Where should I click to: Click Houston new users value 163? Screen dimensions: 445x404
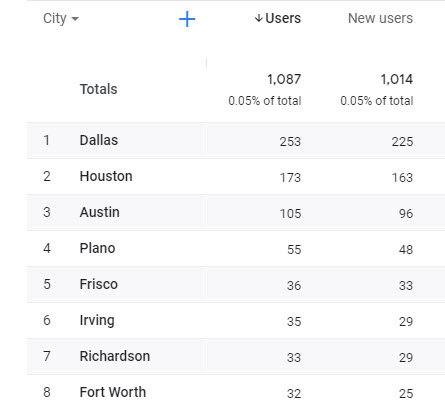click(402, 178)
